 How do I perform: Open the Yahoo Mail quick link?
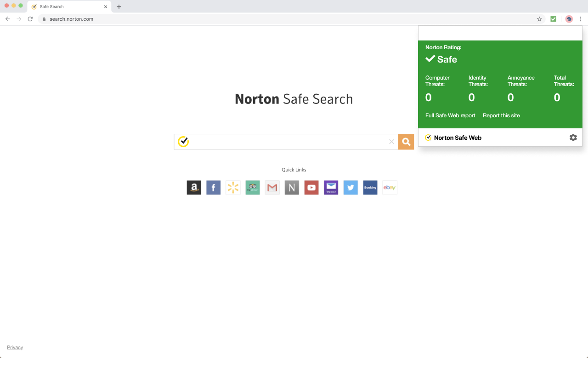[x=331, y=187]
